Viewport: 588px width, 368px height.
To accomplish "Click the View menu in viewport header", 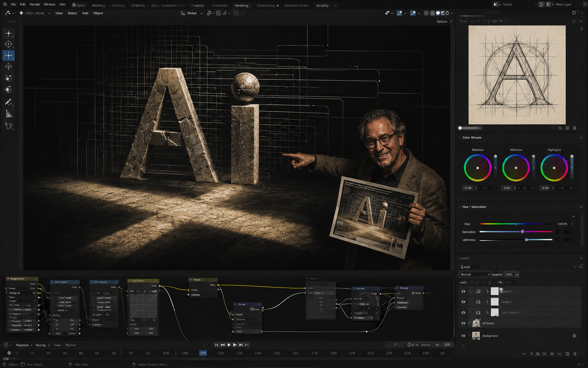I will [x=59, y=13].
